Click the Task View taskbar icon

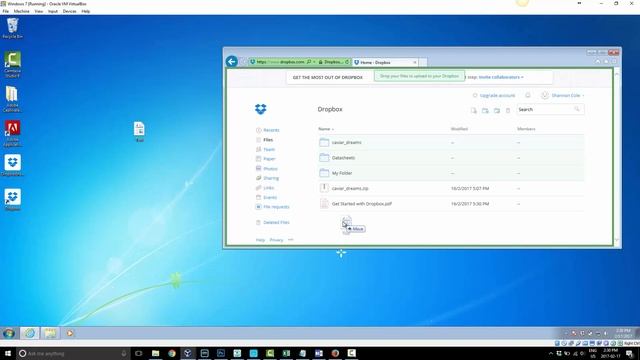[x=139, y=353]
